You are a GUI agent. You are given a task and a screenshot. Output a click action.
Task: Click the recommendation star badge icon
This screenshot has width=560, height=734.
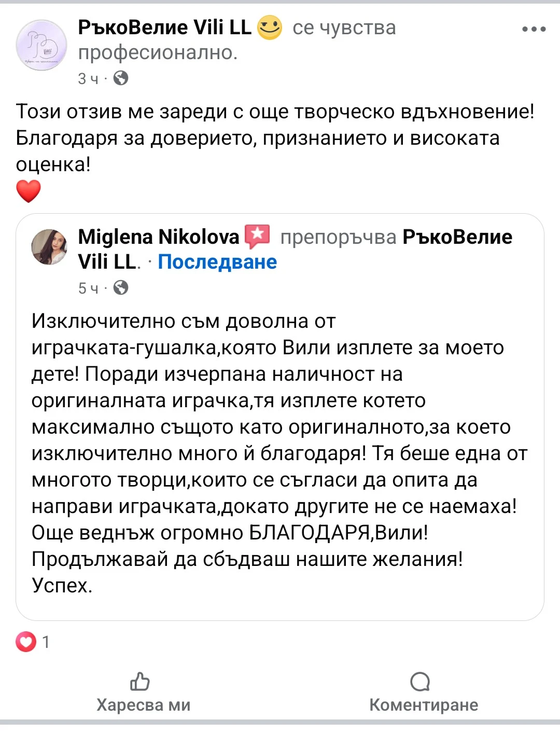[257, 237]
